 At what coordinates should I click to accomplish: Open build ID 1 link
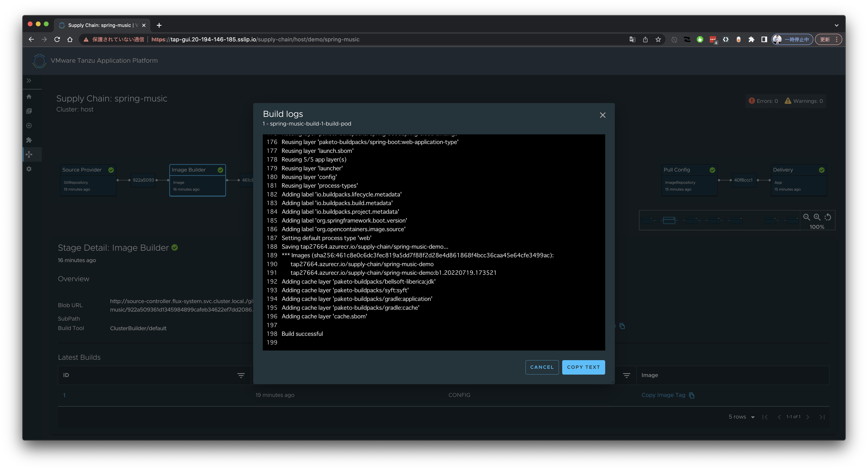64,395
